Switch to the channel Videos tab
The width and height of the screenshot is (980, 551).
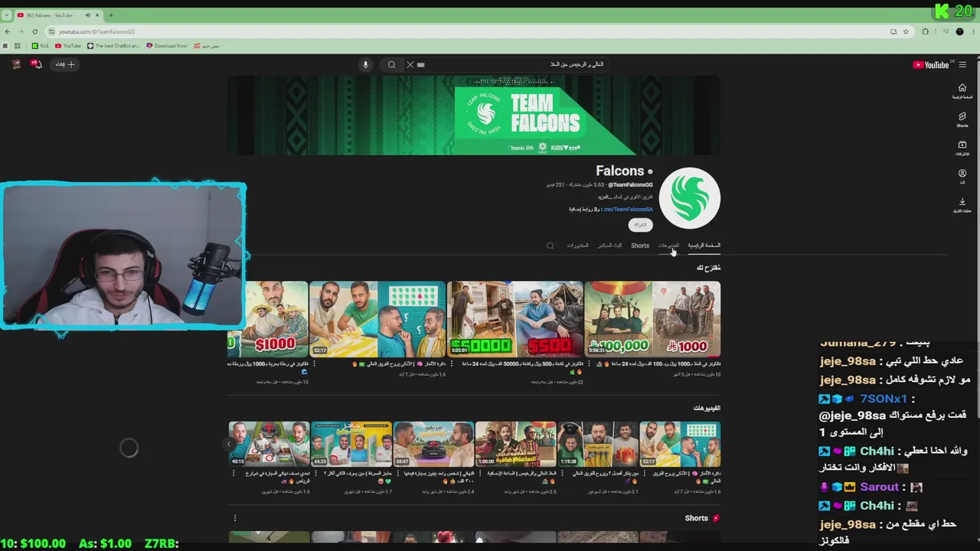click(668, 246)
